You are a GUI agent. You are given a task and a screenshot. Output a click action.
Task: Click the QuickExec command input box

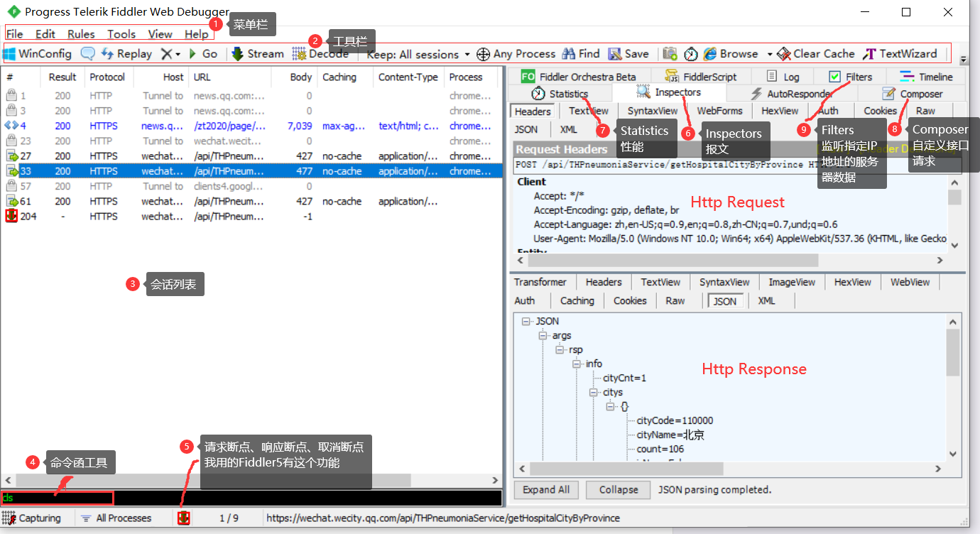tap(251, 498)
